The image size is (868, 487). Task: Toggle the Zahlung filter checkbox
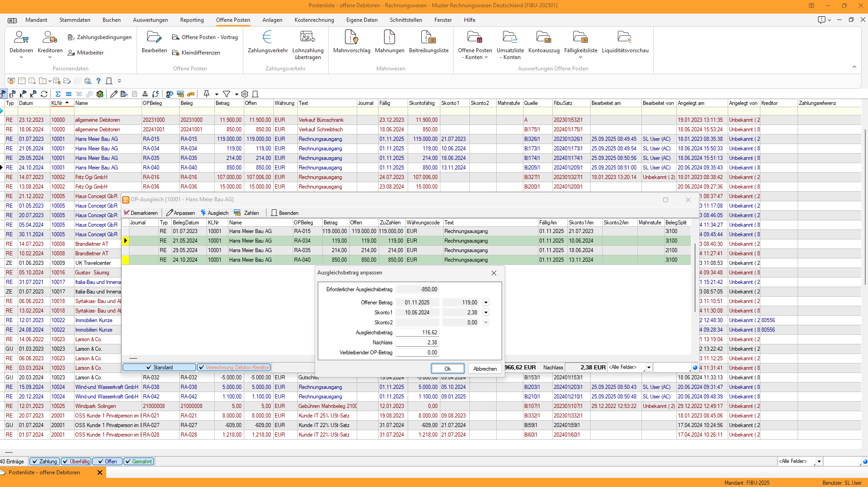tap(44, 462)
